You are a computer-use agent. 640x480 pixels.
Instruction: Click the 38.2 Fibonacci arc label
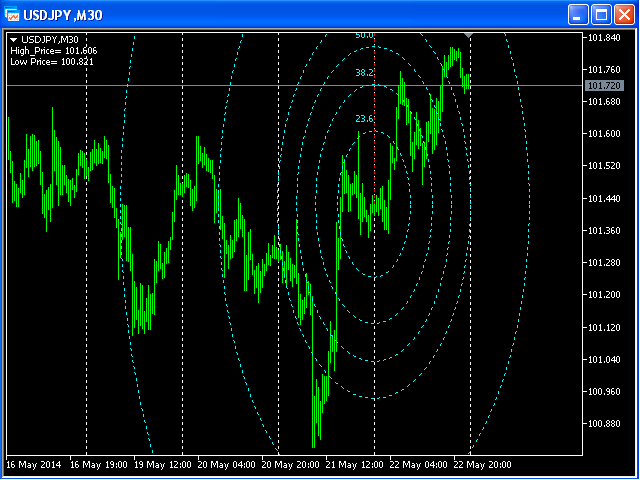(364, 73)
